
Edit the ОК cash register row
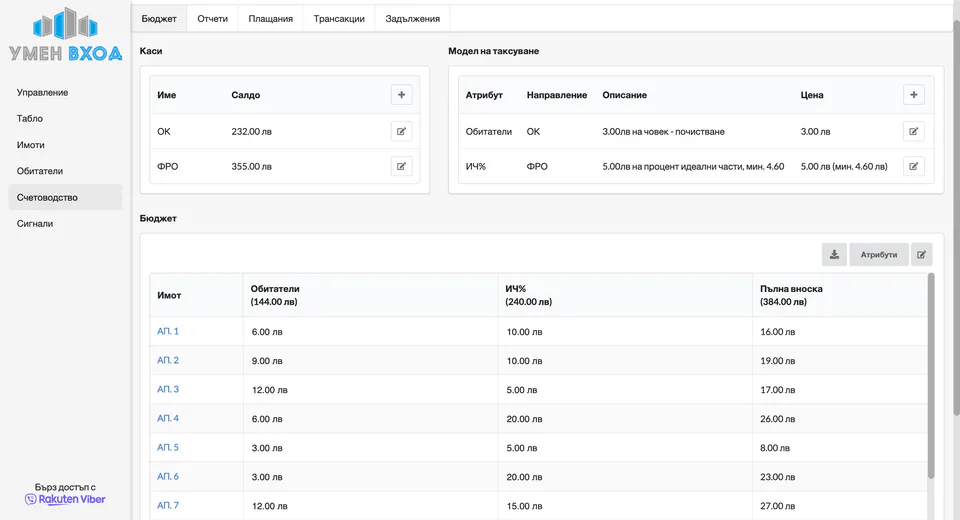coord(401,131)
